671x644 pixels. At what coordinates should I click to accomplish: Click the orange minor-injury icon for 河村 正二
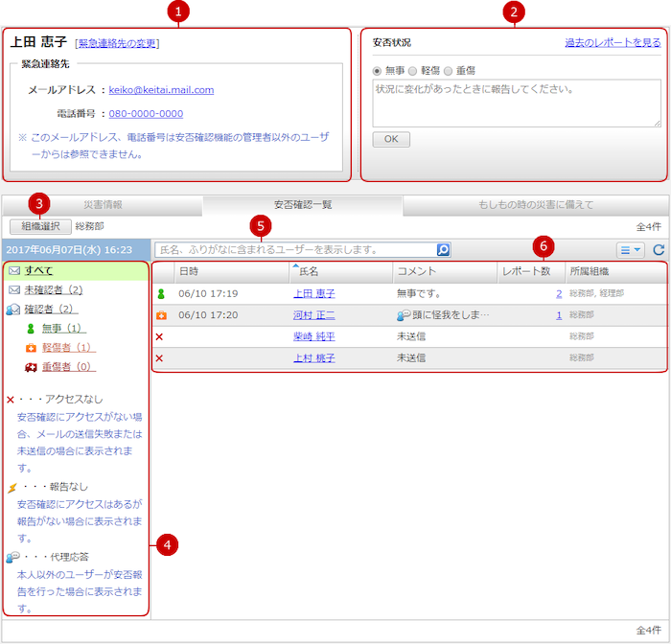161,315
